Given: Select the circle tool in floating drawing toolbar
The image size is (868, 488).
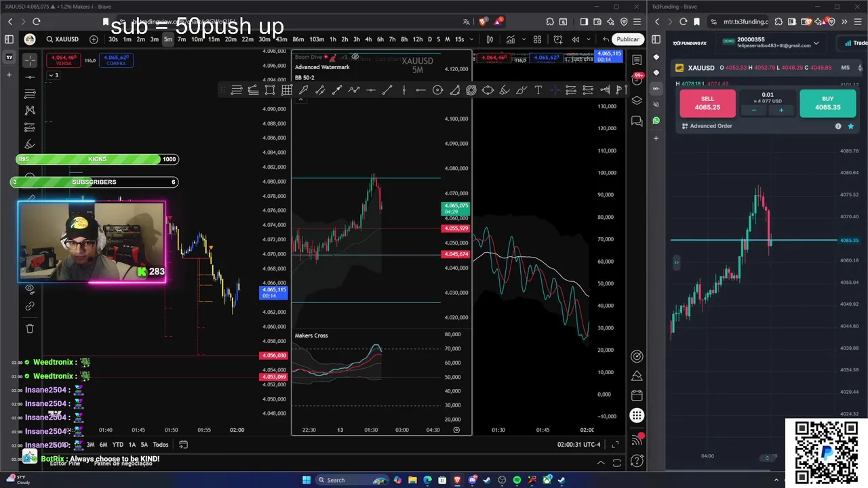Looking at the screenshot, I should tap(437, 90).
